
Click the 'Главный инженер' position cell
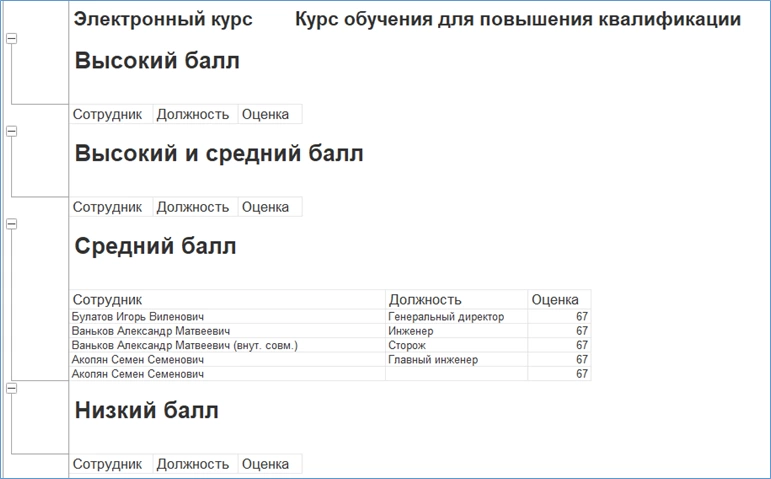tap(456, 359)
